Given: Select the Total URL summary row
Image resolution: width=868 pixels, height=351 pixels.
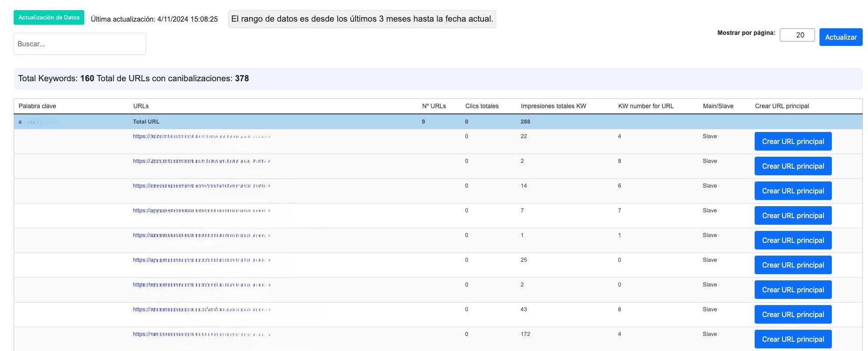Looking at the screenshot, I should pyautogui.click(x=438, y=121).
